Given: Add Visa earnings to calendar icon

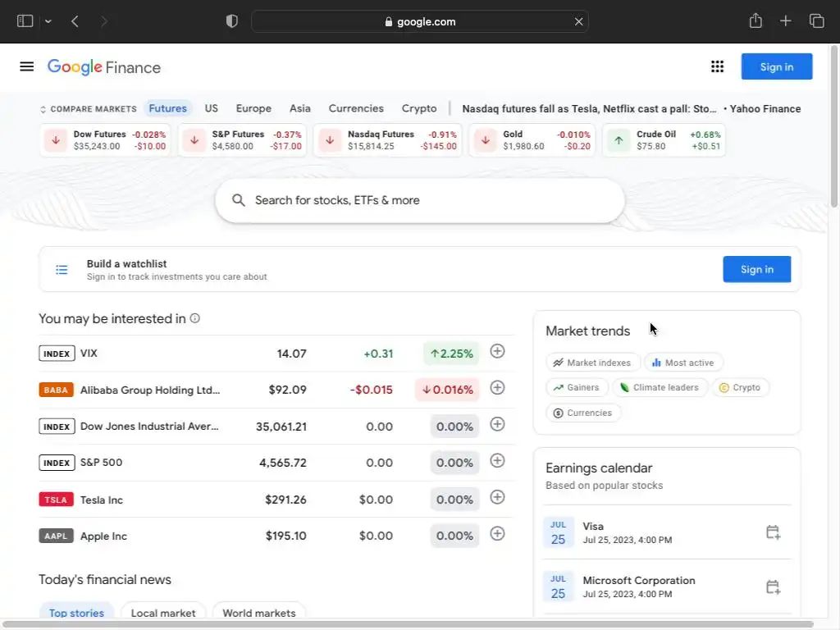Looking at the screenshot, I should [773, 532].
